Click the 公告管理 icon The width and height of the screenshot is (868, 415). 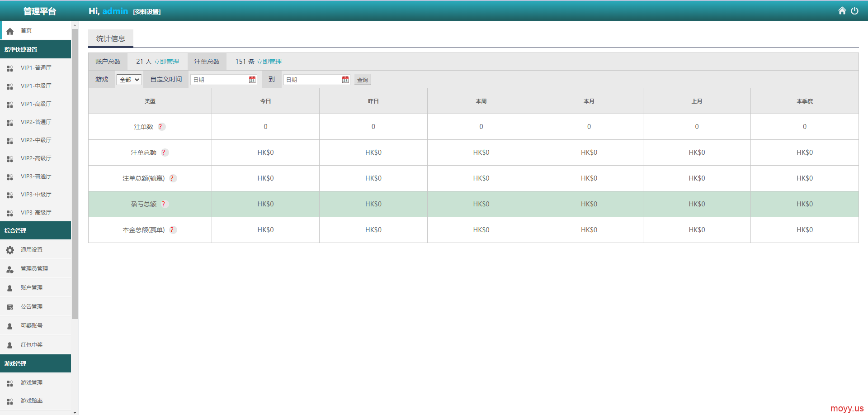(x=10, y=307)
